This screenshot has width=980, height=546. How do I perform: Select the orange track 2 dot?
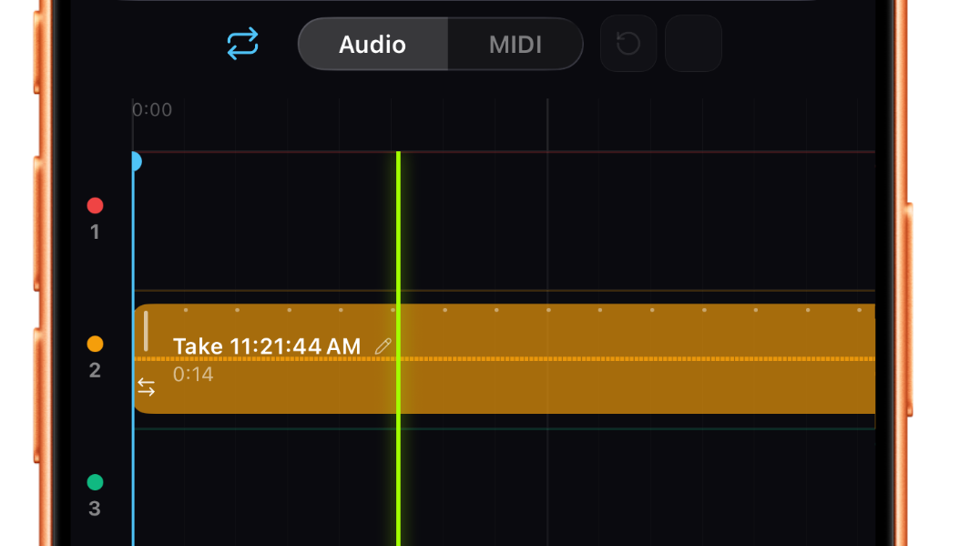(95, 345)
